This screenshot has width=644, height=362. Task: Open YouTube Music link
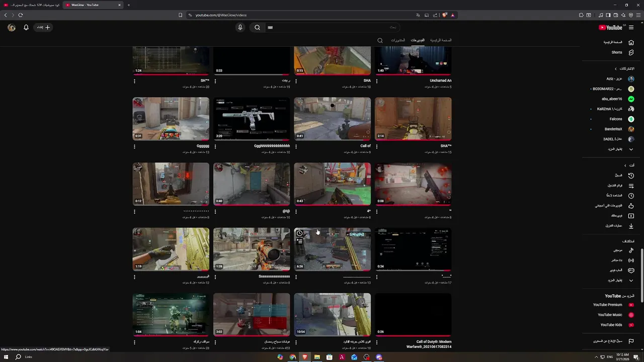tap(613, 315)
